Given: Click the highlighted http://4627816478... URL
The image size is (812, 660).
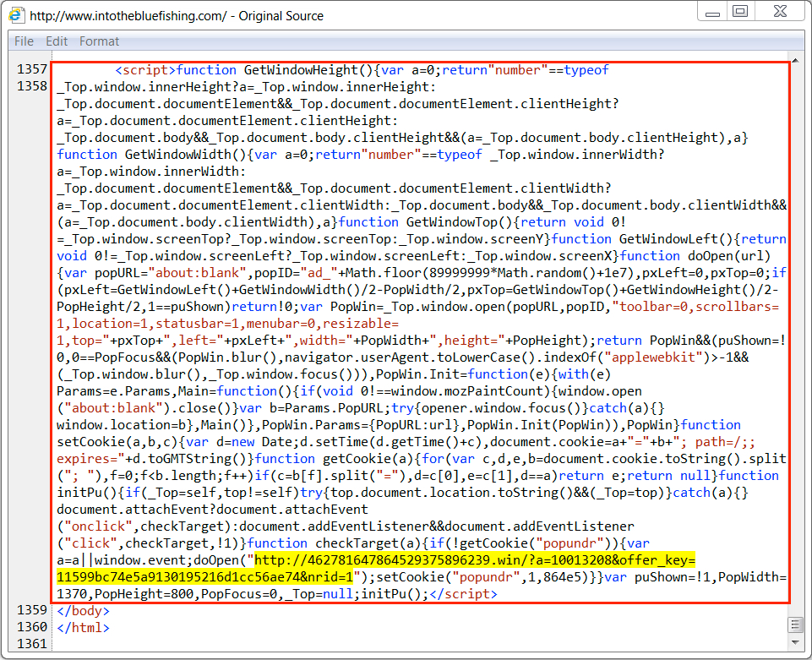Looking at the screenshot, I should point(475,560).
